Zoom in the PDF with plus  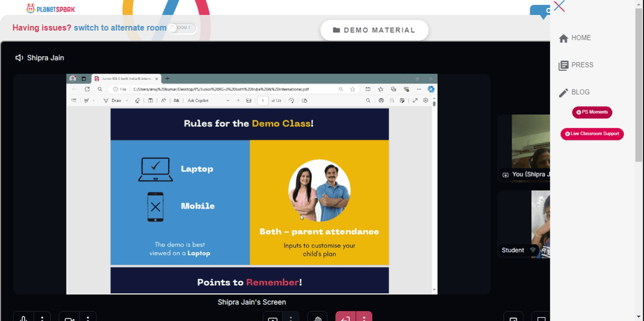coord(238,101)
